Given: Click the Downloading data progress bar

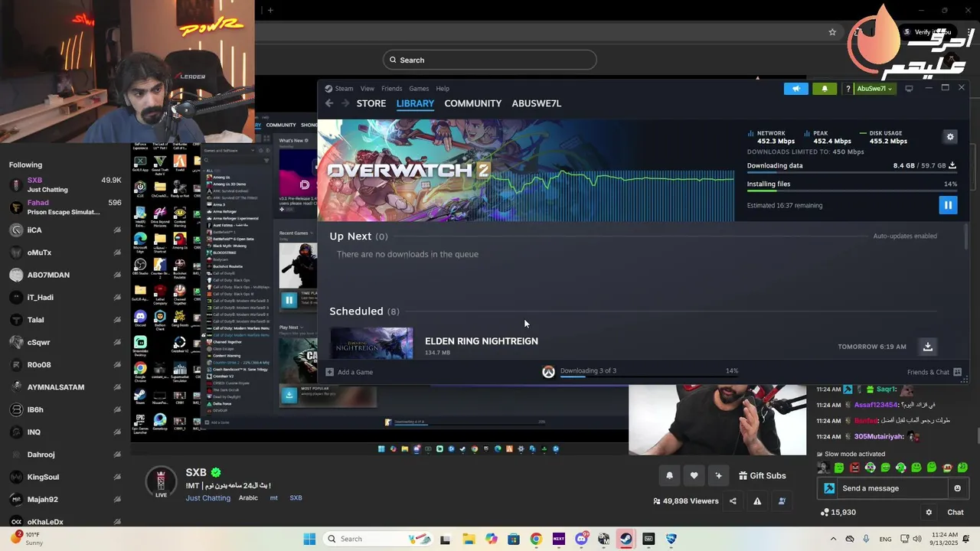Looking at the screenshot, I should click(x=851, y=173).
